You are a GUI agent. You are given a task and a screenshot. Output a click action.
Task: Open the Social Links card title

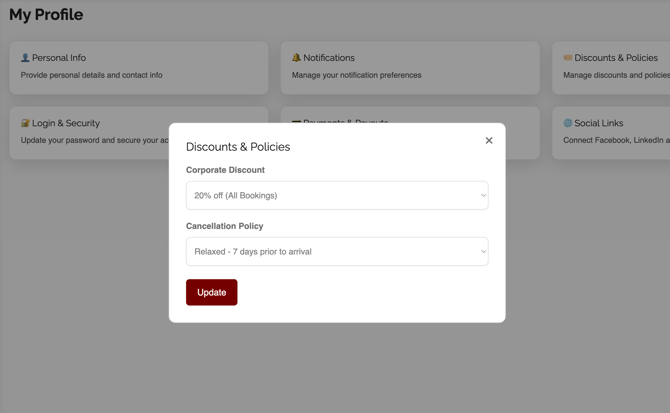[599, 123]
